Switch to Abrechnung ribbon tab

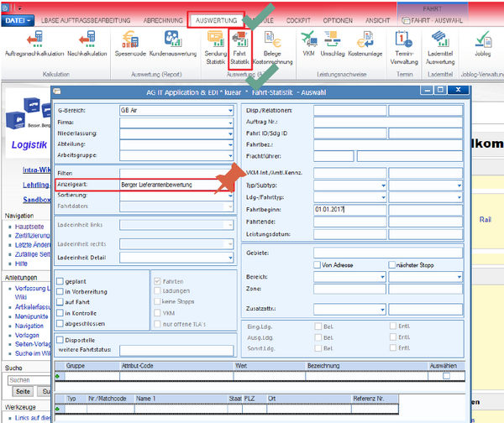pos(163,20)
